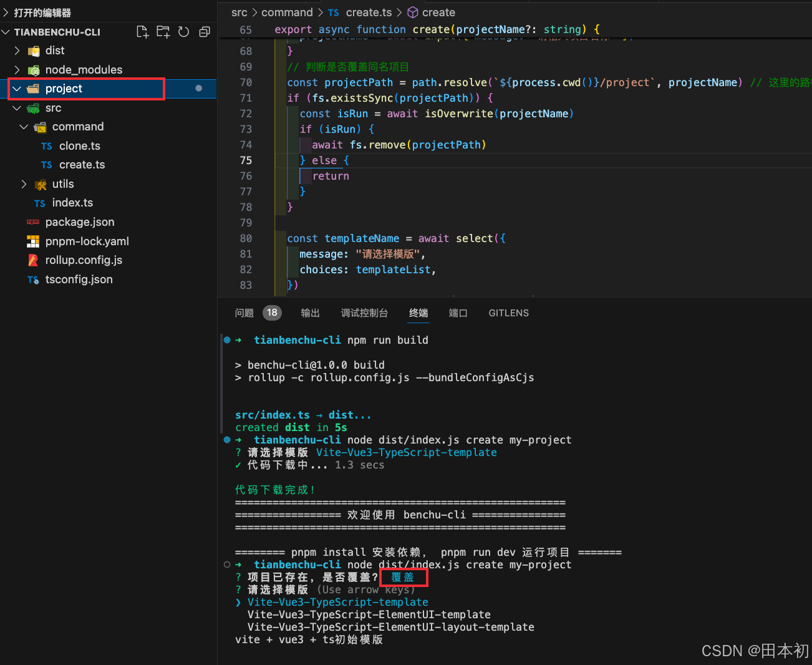
Task: Click the isOverwrite call on line 72
Action: click(459, 114)
